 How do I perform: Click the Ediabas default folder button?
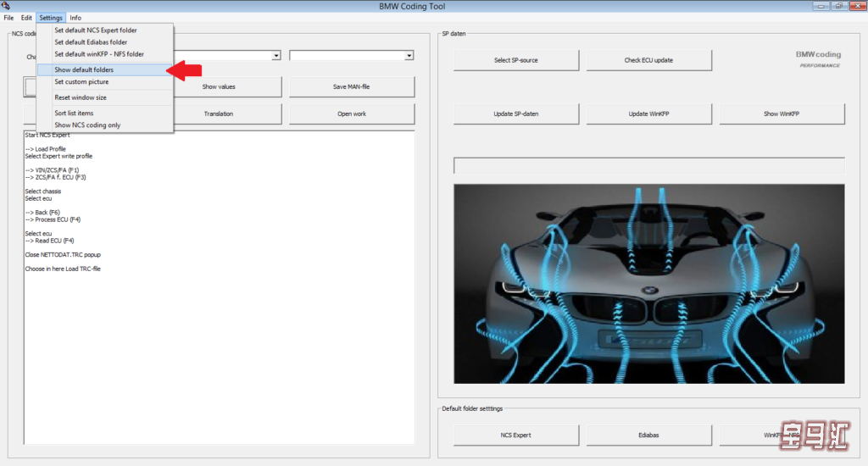point(648,435)
